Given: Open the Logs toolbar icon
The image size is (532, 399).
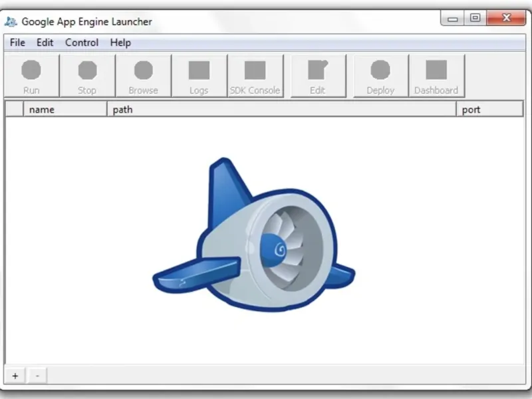Looking at the screenshot, I should click(199, 76).
